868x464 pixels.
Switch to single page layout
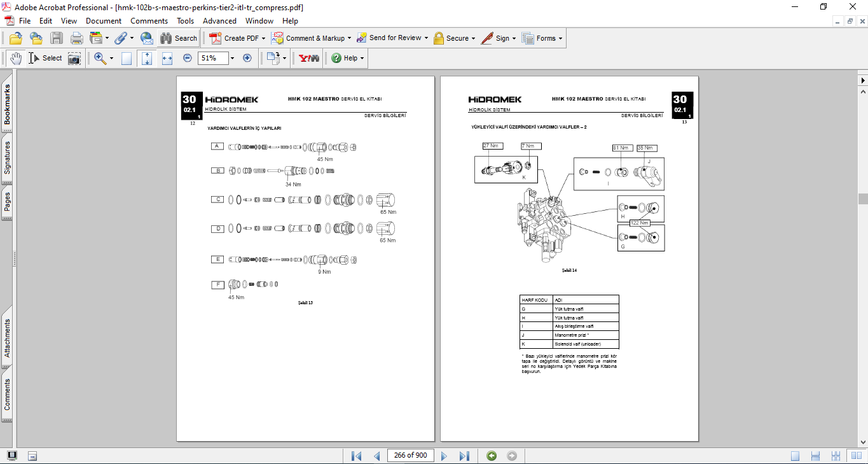pyautogui.click(x=796, y=456)
